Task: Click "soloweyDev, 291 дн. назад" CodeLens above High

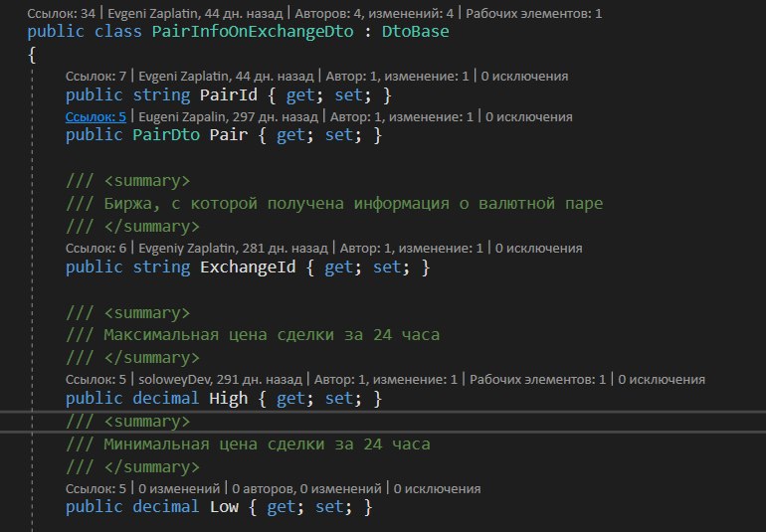Action: click(220, 380)
